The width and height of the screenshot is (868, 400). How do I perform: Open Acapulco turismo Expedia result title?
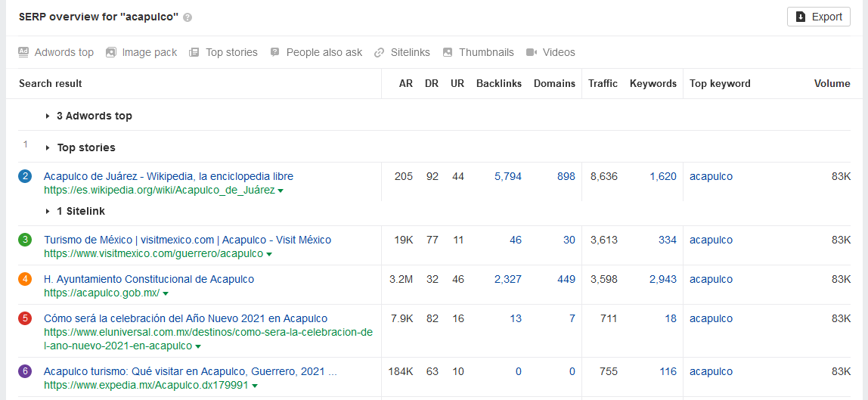pyautogui.click(x=190, y=371)
